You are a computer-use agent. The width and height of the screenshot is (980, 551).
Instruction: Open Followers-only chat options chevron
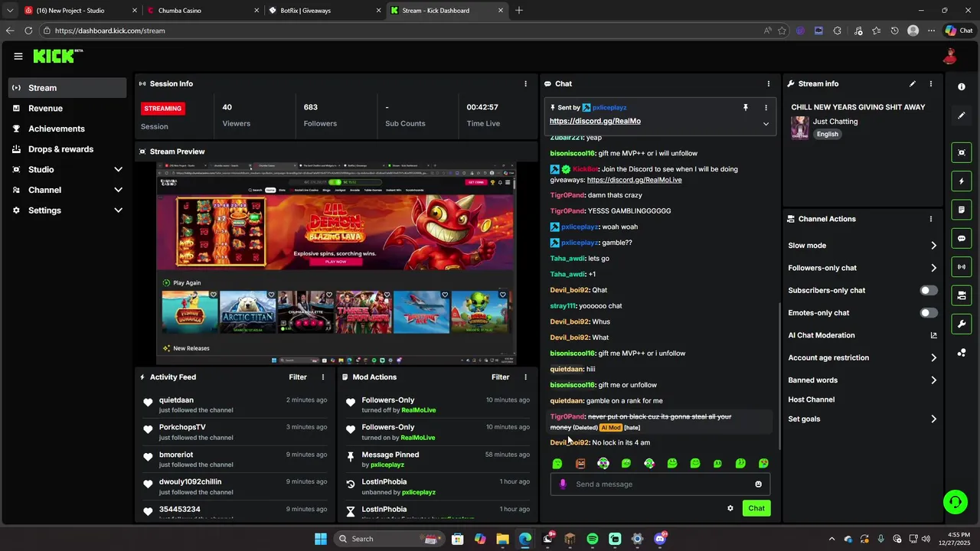coord(933,268)
